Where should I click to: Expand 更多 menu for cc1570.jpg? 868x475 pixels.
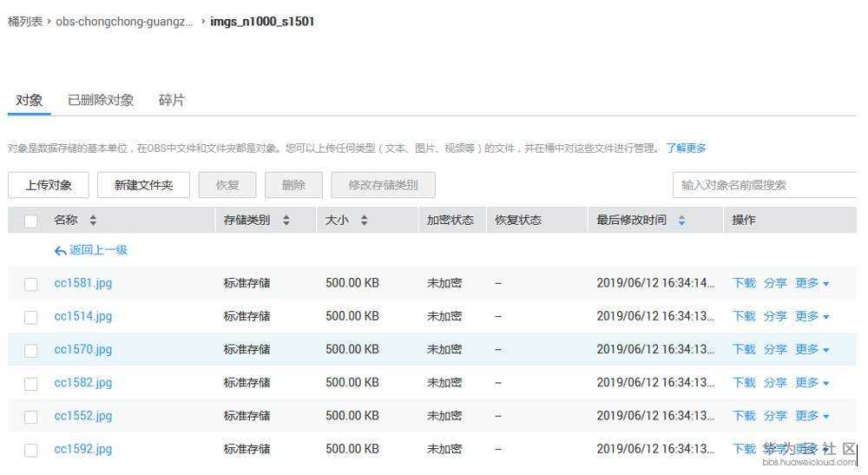812,349
